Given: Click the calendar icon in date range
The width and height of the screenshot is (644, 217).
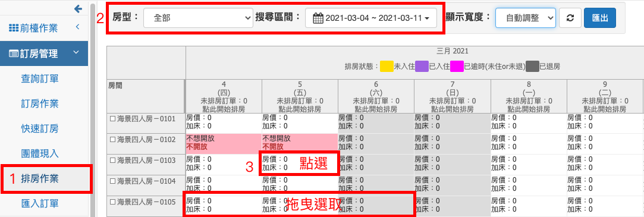Looking at the screenshot, I should point(318,18).
